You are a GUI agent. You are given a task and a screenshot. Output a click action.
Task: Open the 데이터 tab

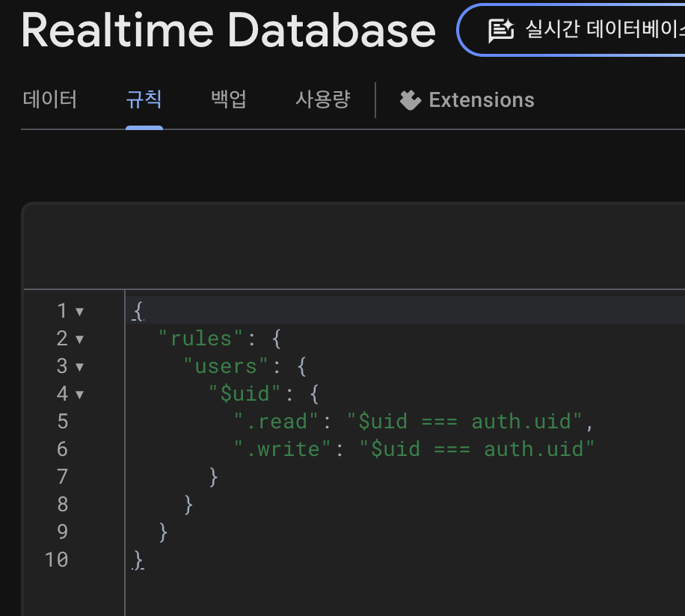click(x=50, y=99)
